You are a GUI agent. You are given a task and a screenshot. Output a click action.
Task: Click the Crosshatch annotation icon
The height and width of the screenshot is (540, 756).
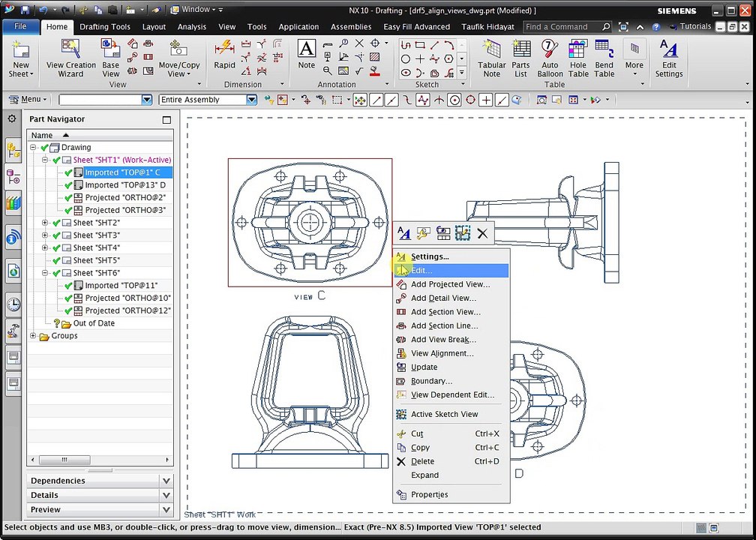375,57
